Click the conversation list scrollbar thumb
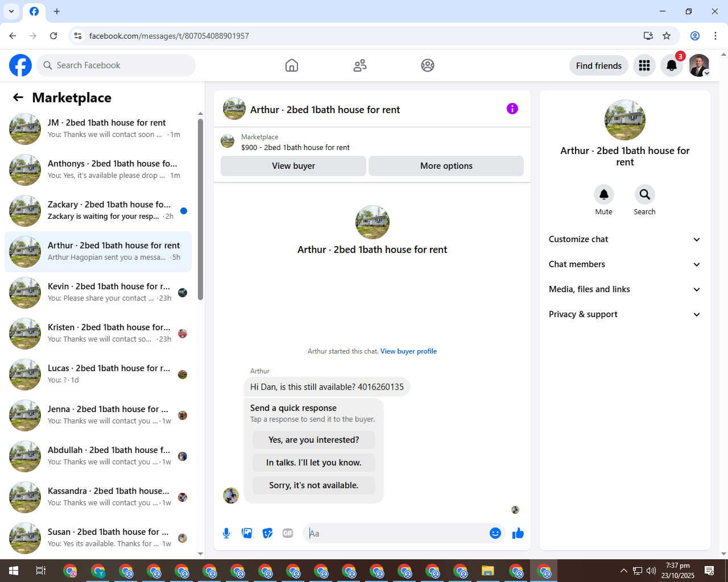 [200, 209]
